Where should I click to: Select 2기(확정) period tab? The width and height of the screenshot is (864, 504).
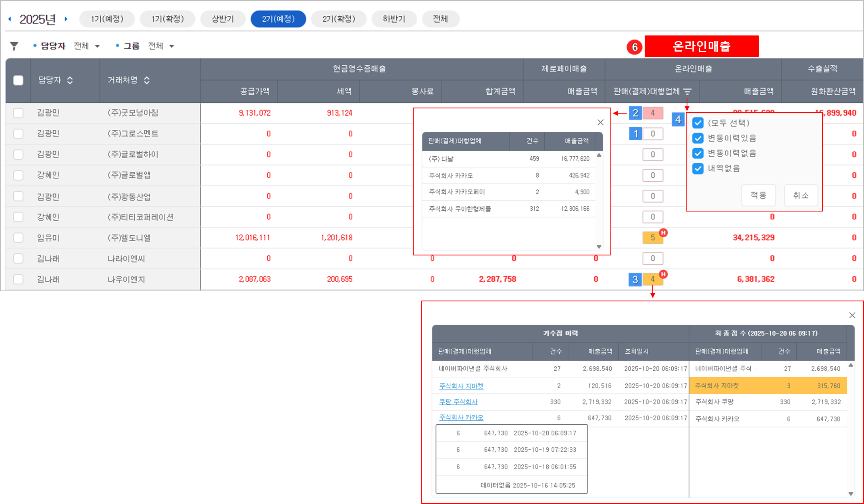[x=339, y=19]
